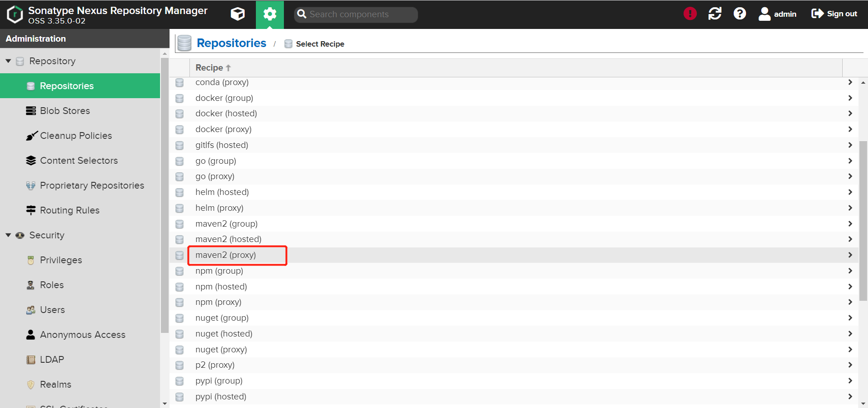Click the chevron on p2 (proxy) row
Image resolution: width=868 pixels, height=408 pixels.
coord(850,365)
